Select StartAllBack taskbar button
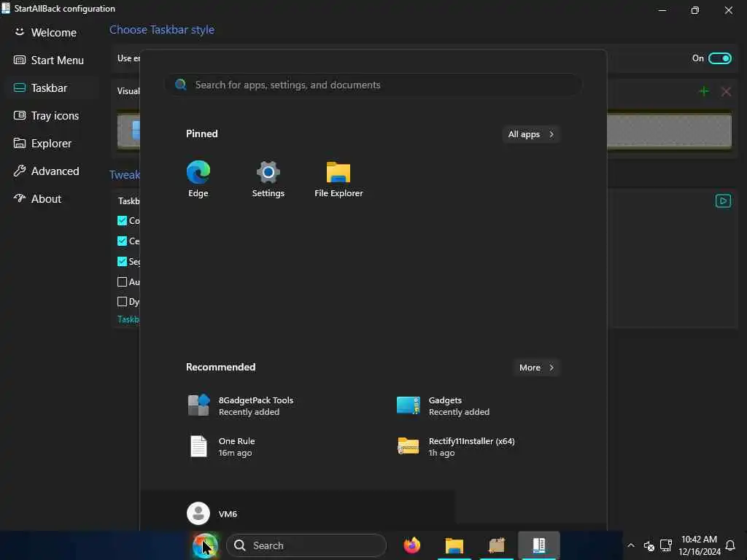Screen dimensions: 747x560 (x=539, y=545)
